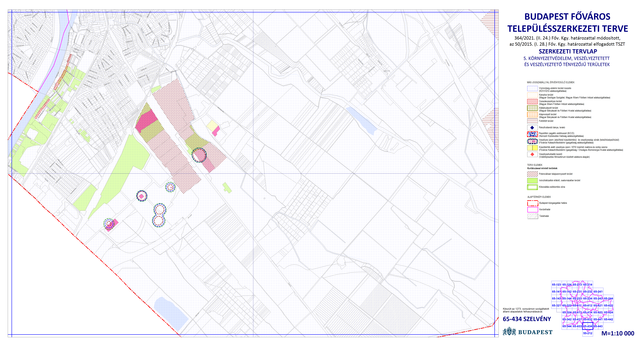
Task: Click the yellow Küszöbérték alatti veszélyes üzem swatch
Action: [x=532, y=148]
